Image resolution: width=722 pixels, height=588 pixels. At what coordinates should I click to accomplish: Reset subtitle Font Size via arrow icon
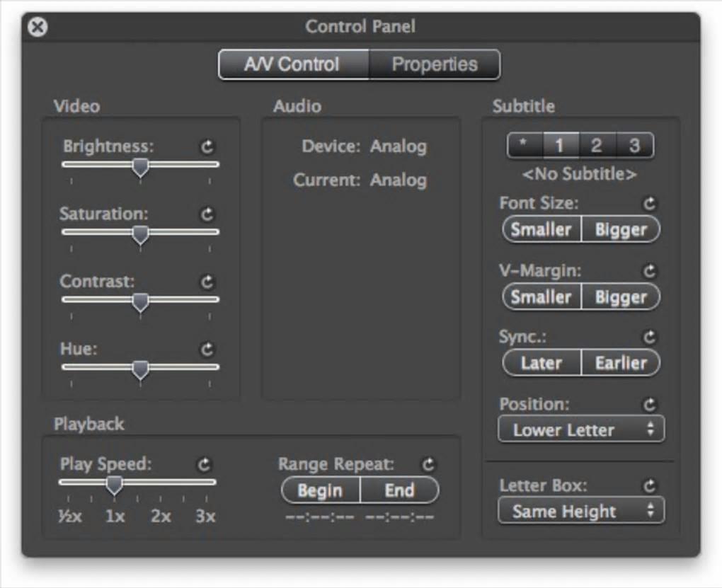pos(650,204)
